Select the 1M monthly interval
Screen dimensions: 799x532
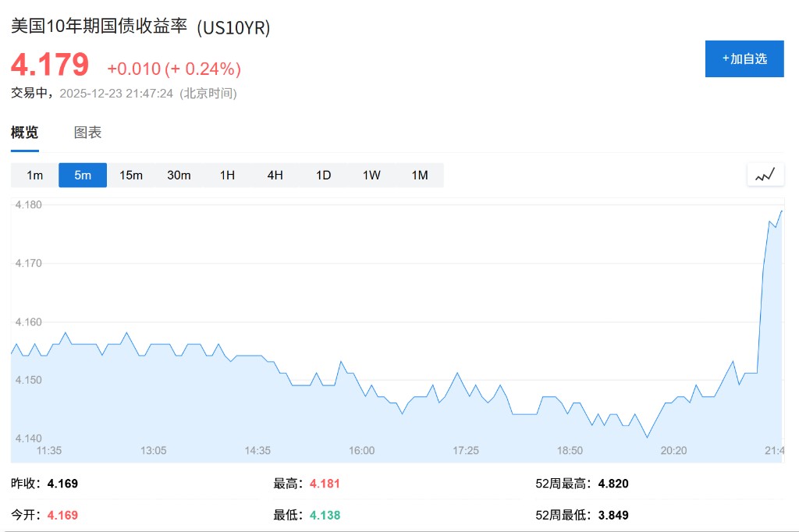click(x=420, y=175)
